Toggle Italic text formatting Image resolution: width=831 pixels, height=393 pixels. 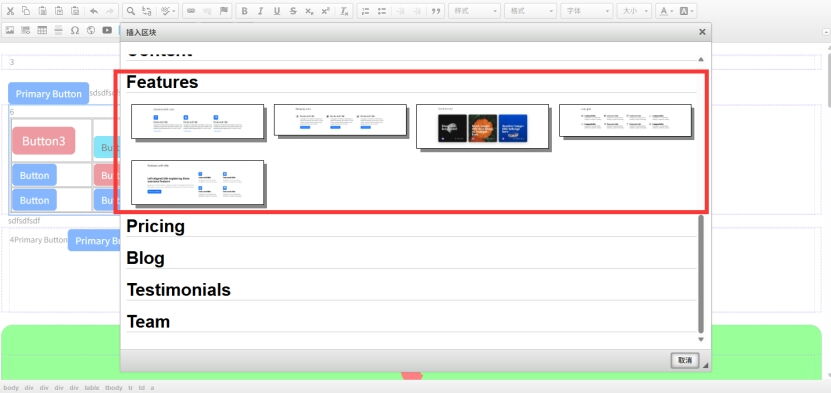(x=260, y=11)
